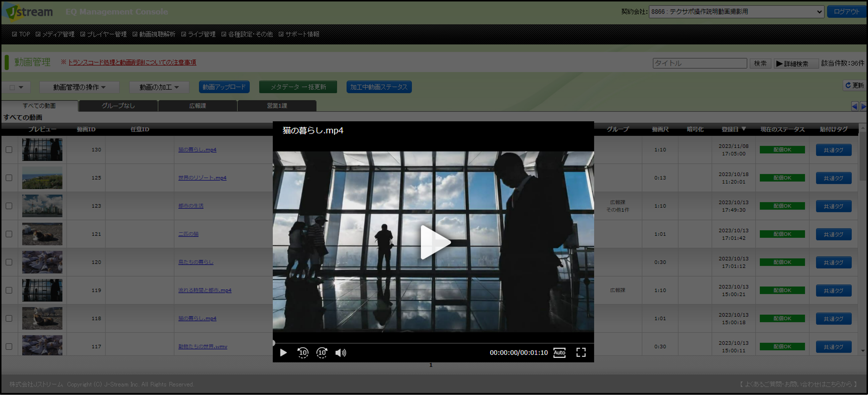Open the 流れる時間と都市.mp4 title link
This screenshot has height=395, width=868.
(x=205, y=290)
